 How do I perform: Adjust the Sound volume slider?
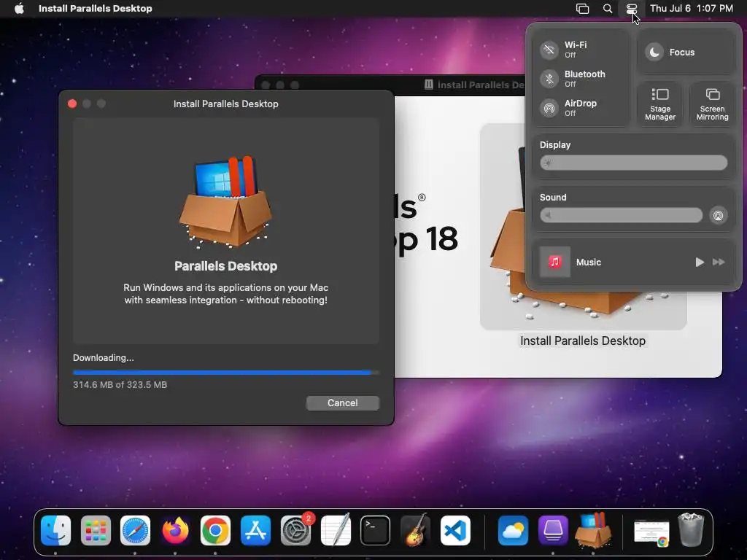click(x=621, y=215)
